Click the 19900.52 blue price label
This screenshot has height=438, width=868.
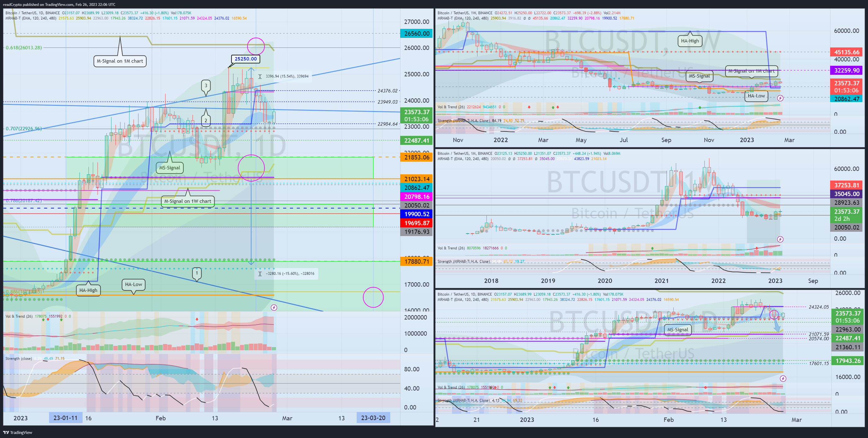417,214
